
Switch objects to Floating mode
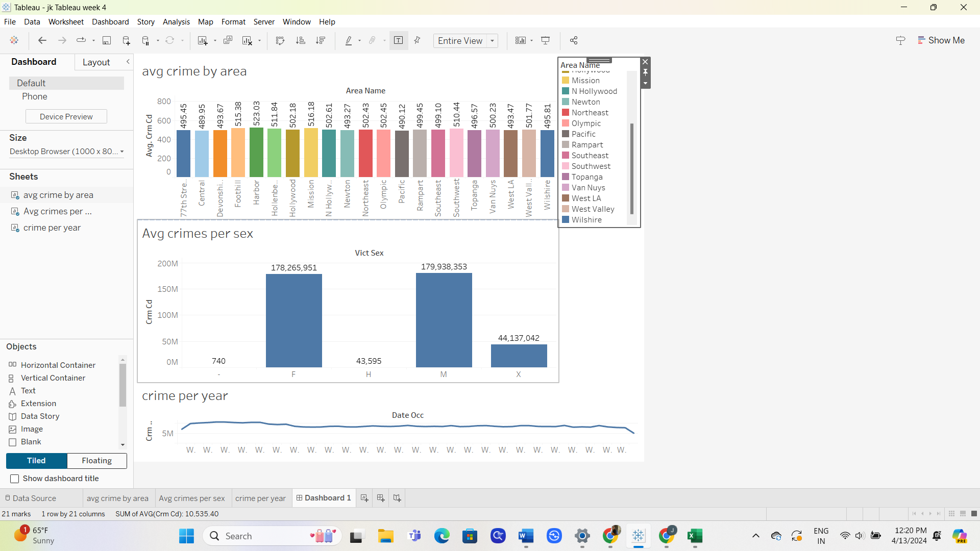(96, 461)
